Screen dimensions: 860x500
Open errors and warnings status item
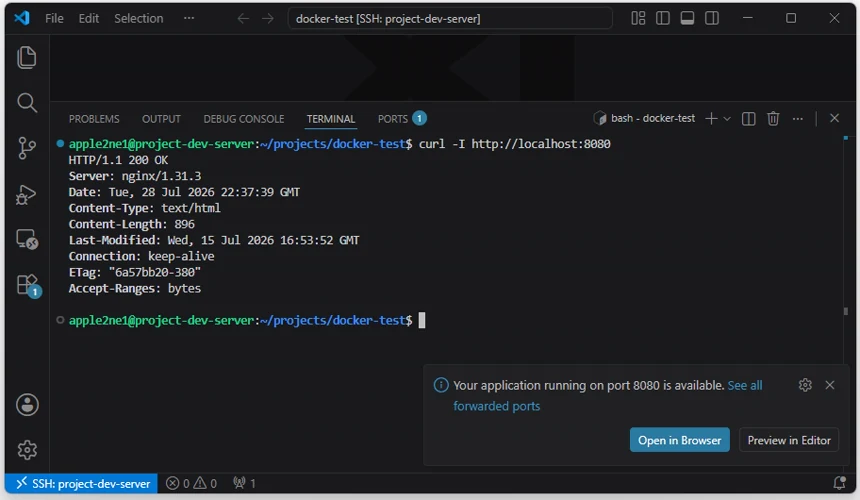pos(191,484)
